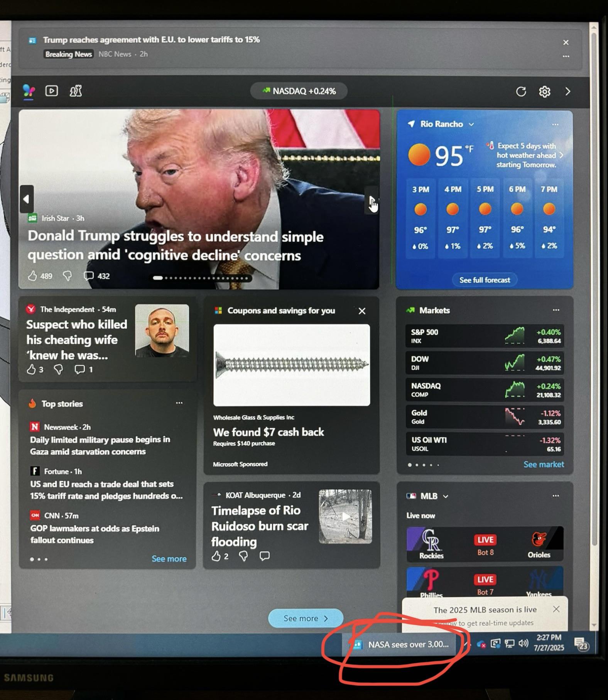This screenshot has height=700, width=608.
Task: Expand panel with the right chevron arrow
Action: pyautogui.click(x=567, y=91)
